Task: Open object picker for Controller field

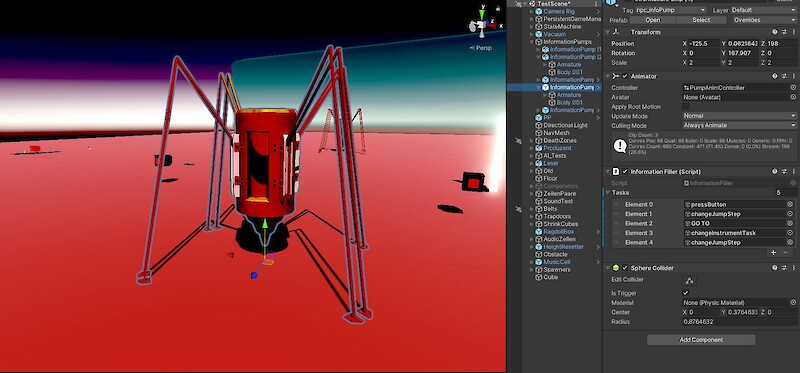Action: click(793, 88)
